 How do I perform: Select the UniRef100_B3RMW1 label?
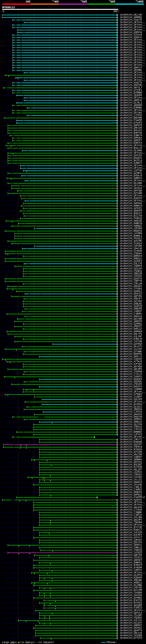pyautogui.click(x=131, y=108)
